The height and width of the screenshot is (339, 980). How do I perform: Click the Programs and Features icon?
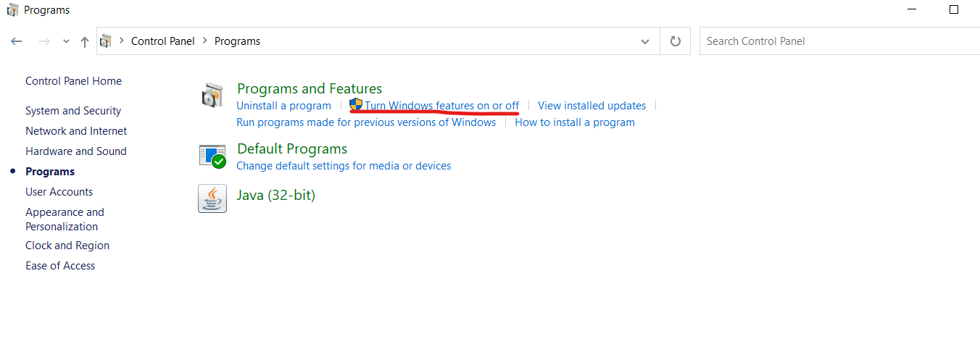point(212,96)
